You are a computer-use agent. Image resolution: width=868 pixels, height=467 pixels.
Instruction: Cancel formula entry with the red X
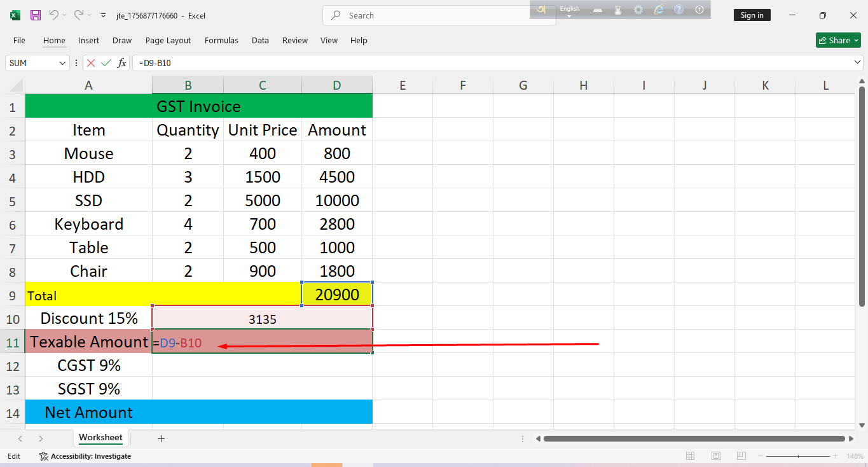point(91,63)
